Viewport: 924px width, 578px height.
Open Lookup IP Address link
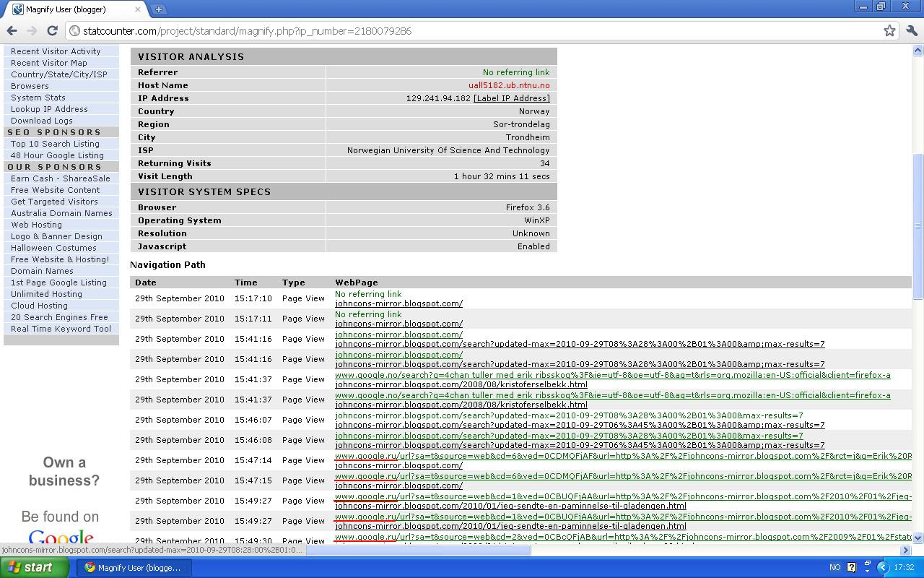click(x=49, y=109)
